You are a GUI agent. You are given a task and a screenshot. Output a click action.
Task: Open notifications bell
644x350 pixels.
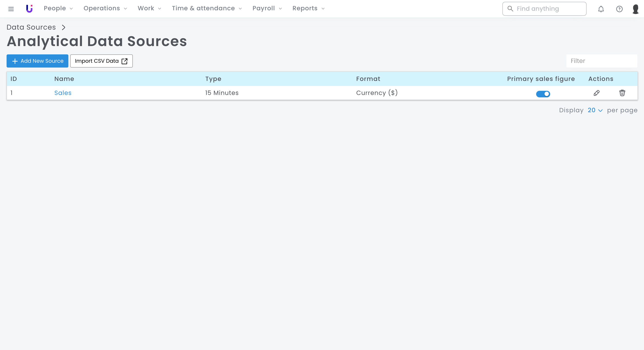click(601, 9)
